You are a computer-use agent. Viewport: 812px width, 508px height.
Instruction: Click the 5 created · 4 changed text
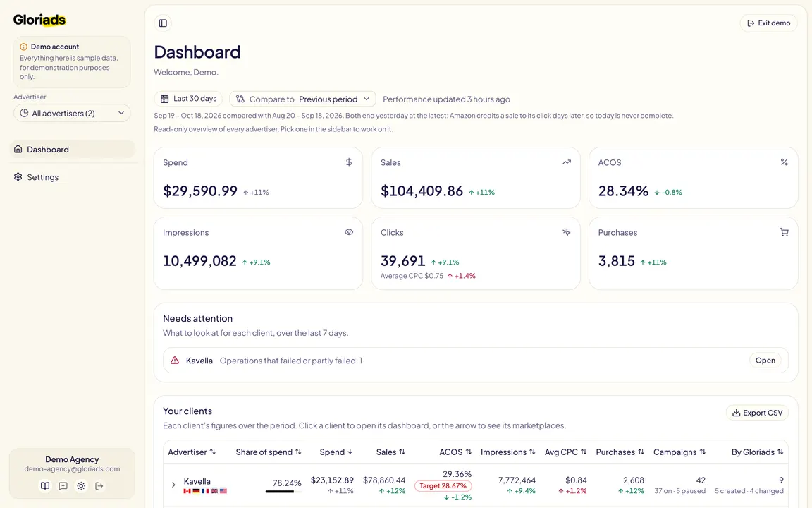pyautogui.click(x=749, y=491)
